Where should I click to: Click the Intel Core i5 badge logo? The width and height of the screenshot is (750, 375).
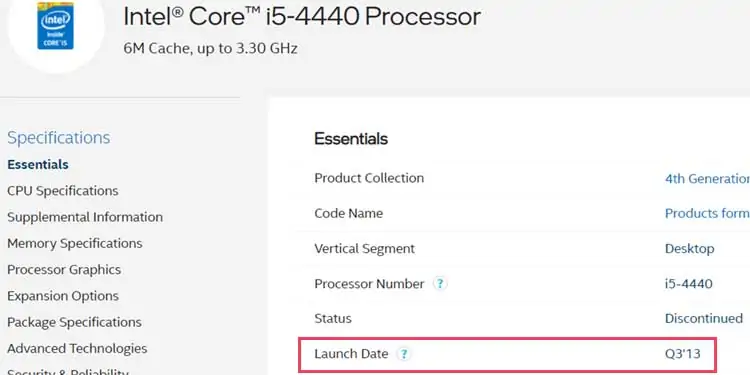[55, 25]
